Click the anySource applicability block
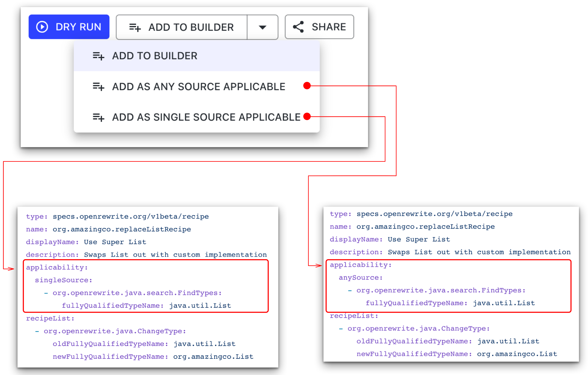 449,286
